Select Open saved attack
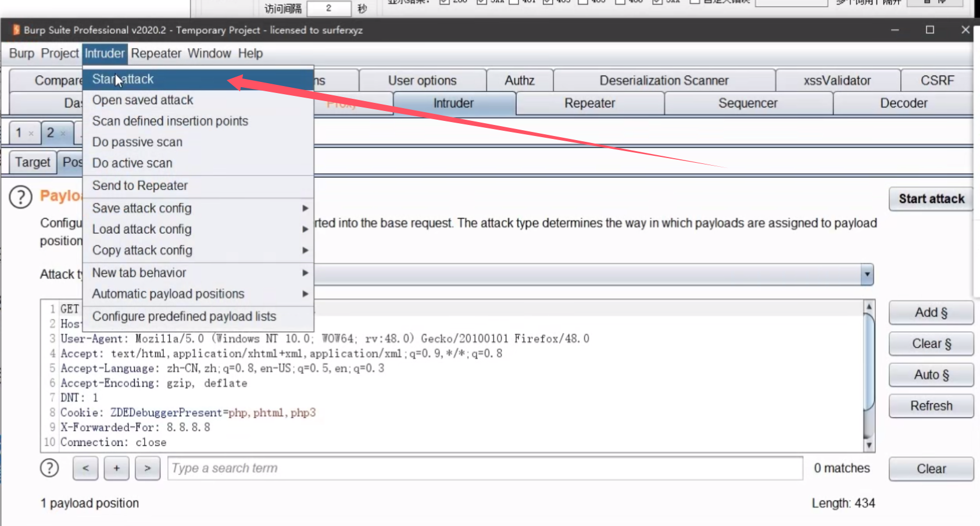The image size is (980, 526). pos(198,100)
